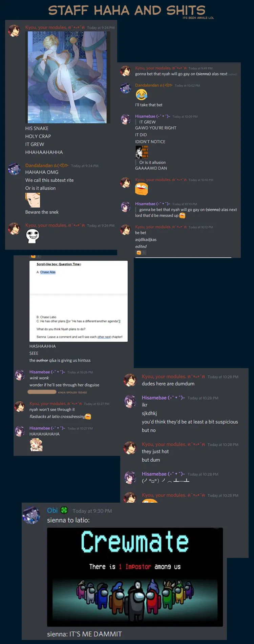Image resolution: width=254 pixels, height=644 pixels.
Task: Open the snake artwork image attachment
Action: (x=67, y=77)
